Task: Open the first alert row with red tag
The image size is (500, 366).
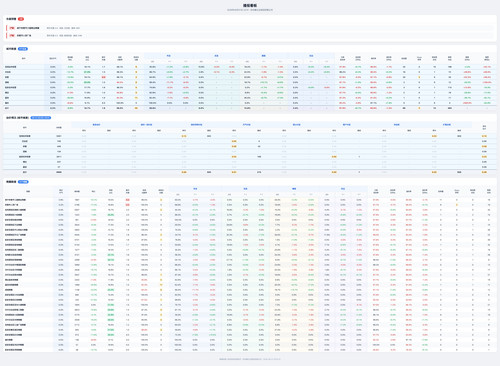Action: tap(249, 28)
